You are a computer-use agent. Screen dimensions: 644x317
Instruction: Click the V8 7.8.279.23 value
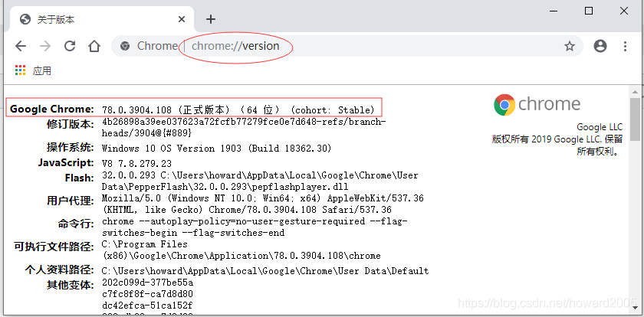[x=136, y=164]
